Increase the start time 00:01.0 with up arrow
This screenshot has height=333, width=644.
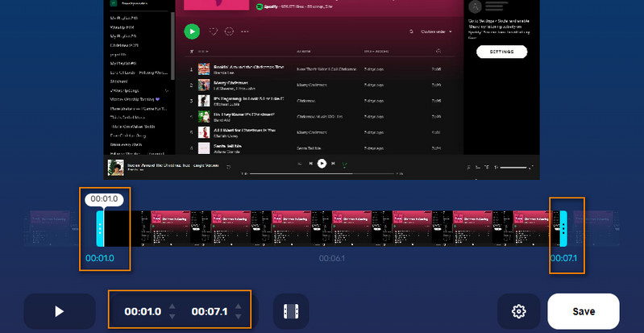pos(171,306)
